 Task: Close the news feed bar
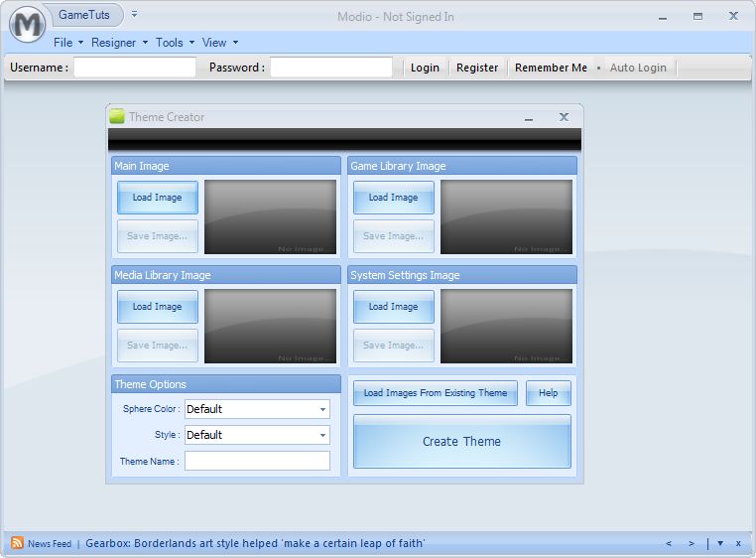tap(738, 543)
